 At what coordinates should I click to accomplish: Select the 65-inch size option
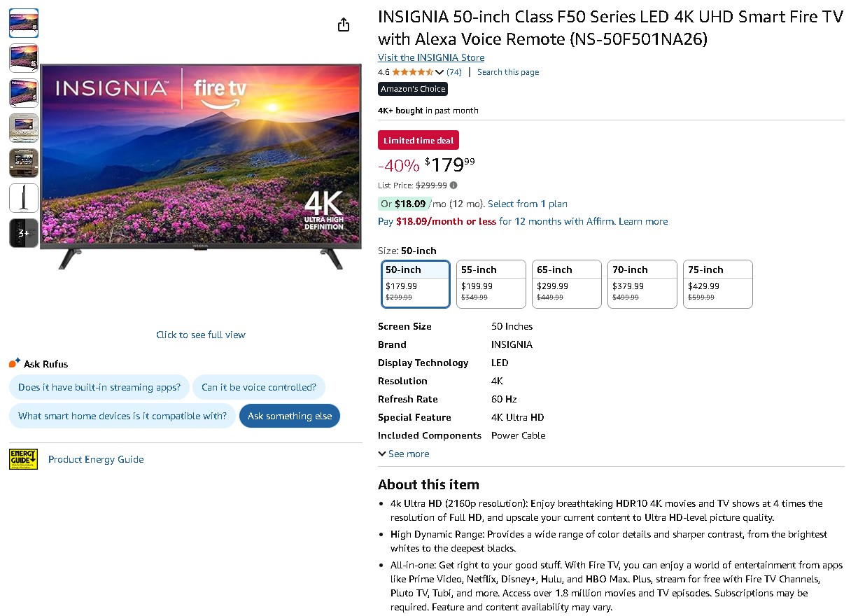click(566, 283)
